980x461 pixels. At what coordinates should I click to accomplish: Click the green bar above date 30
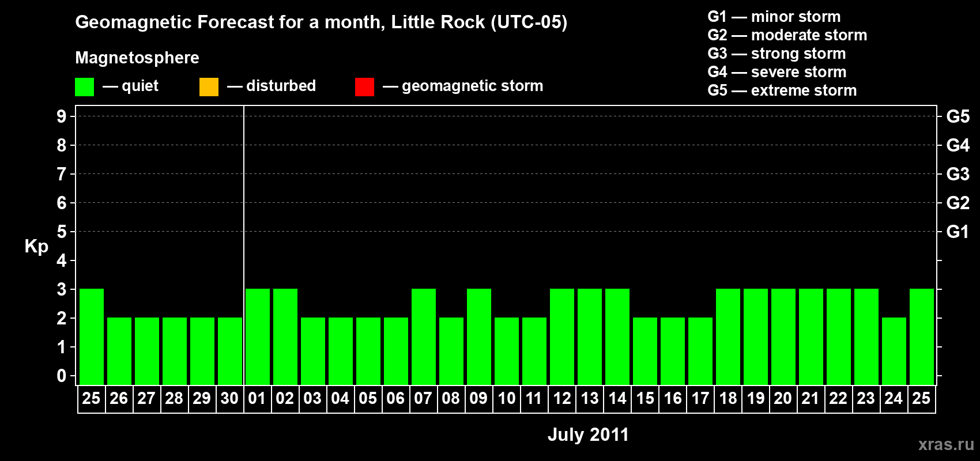230,351
